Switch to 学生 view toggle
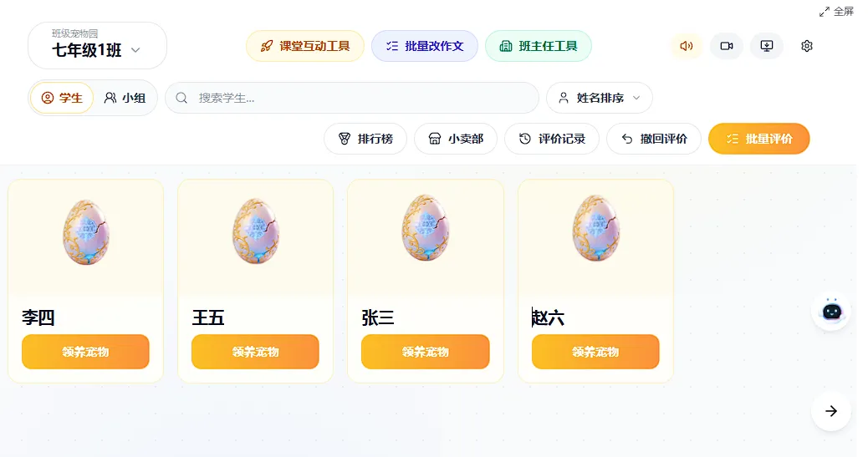Screen dimensions: 868x457 (x=62, y=98)
